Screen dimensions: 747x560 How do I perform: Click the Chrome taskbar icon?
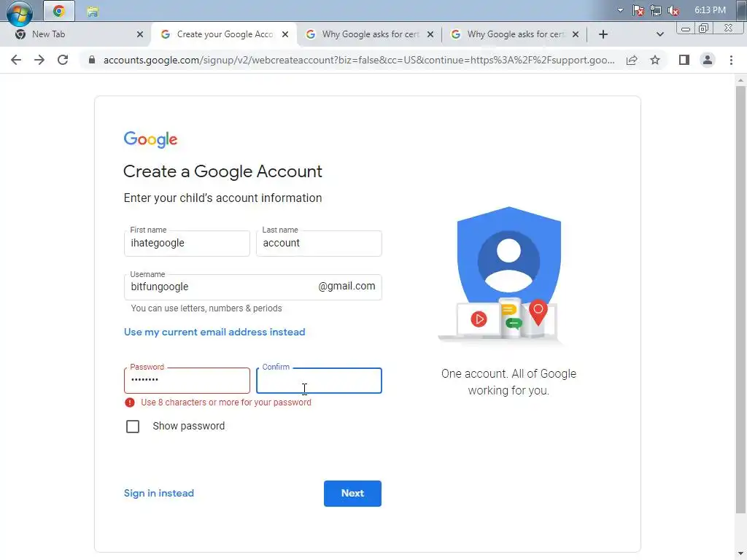pos(59,11)
